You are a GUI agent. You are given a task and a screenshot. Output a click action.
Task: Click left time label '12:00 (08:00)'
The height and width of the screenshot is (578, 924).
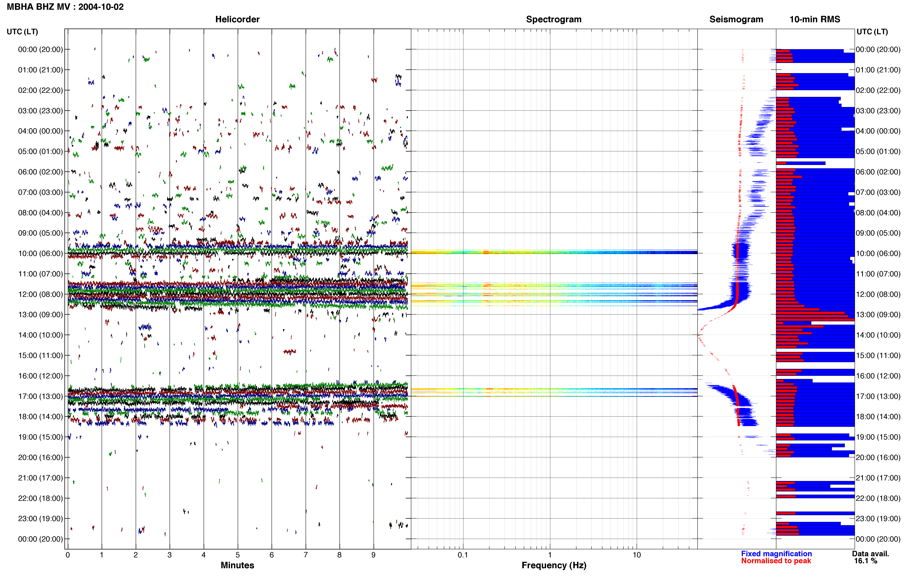tap(41, 294)
